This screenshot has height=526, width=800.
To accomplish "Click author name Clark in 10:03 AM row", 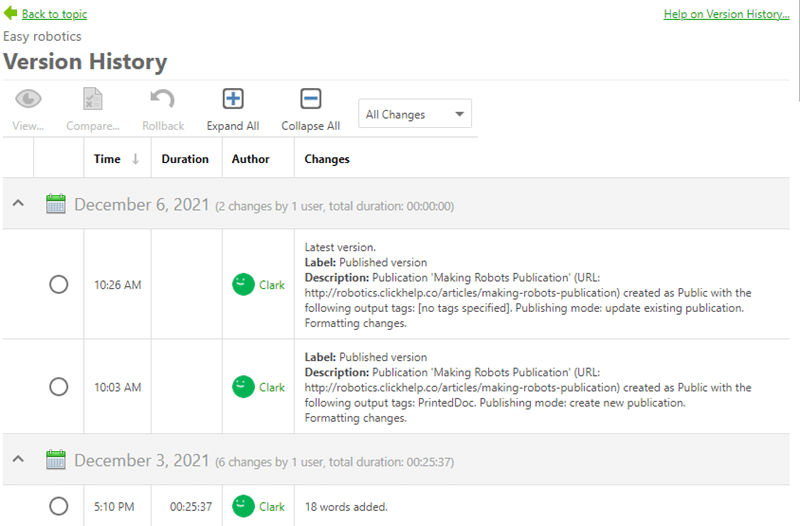I will click(x=272, y=388).
